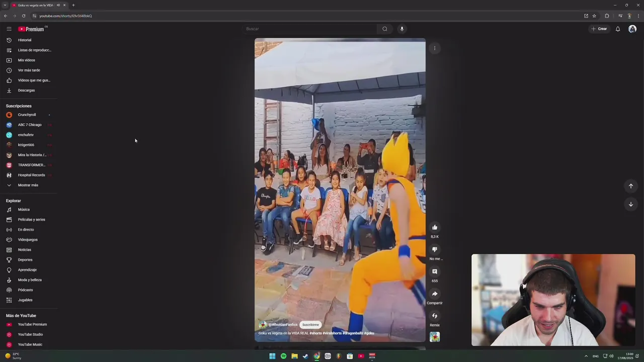644x362 pixels.
Task: Show hidden system tray icons
Action: 586,356
